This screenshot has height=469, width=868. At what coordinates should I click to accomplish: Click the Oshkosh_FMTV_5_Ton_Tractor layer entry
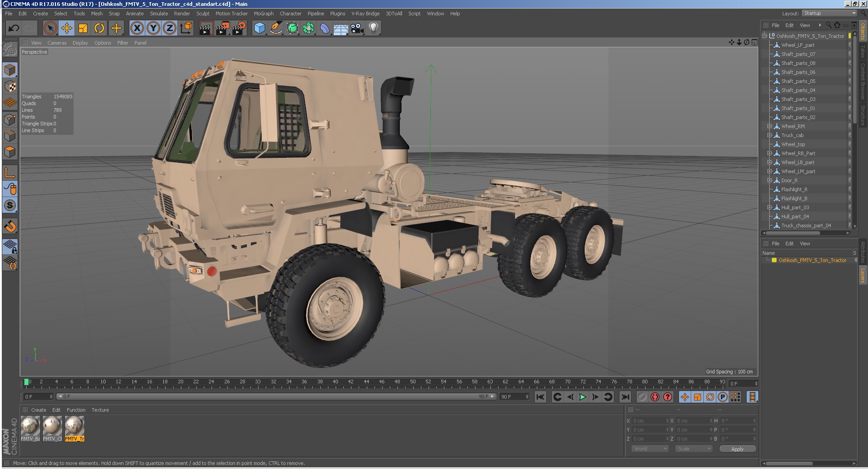point(812,260)
